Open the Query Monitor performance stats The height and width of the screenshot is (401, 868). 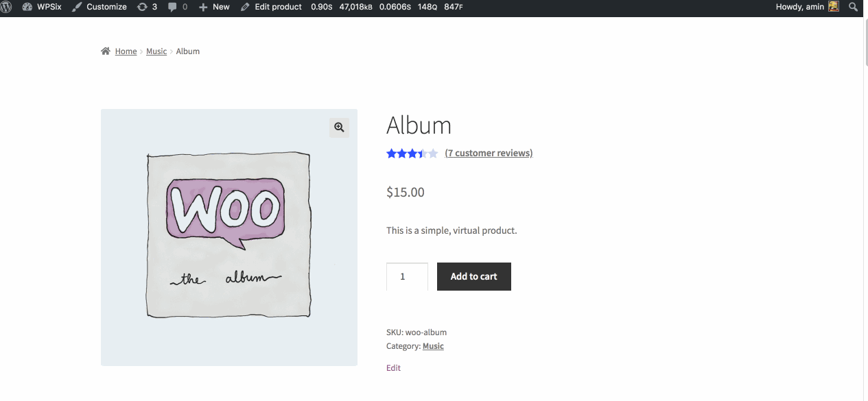[x=386, y=7]
